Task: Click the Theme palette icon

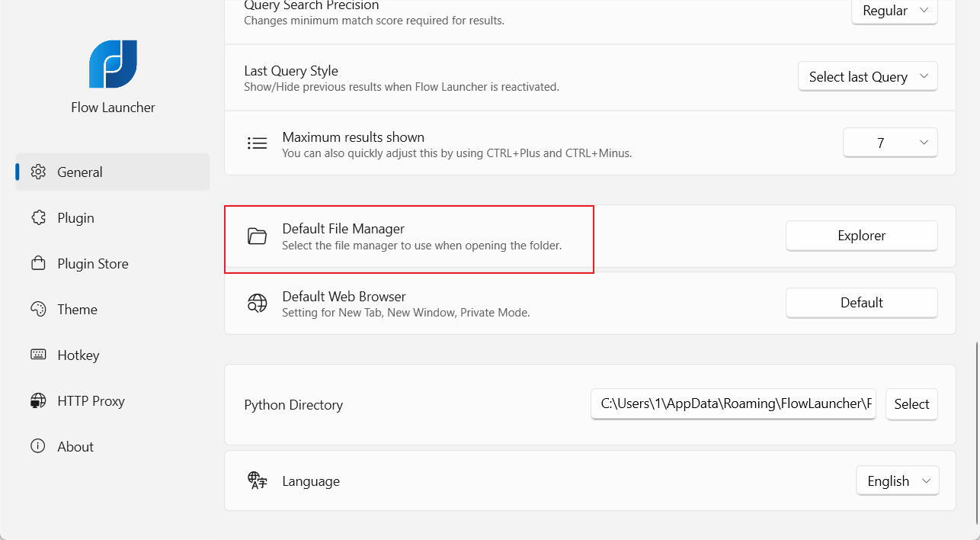Action: click(38, 309)
